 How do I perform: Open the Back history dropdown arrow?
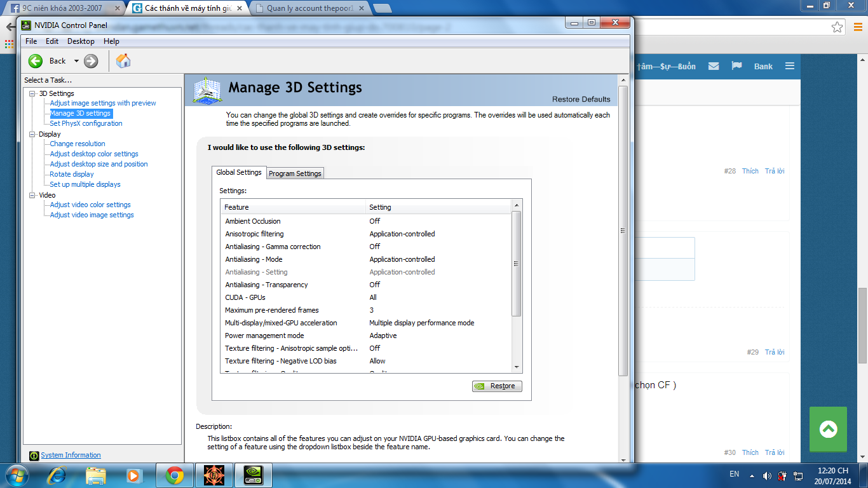(76, 61)
